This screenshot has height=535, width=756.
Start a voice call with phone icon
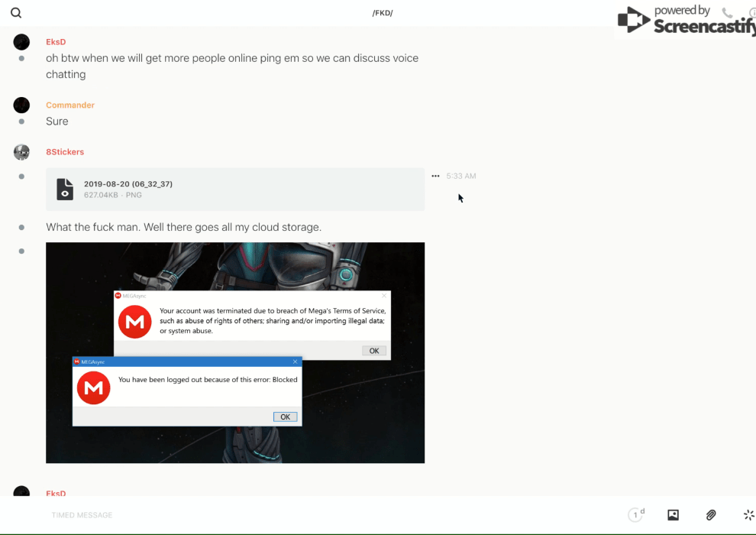tap(727, 13)
